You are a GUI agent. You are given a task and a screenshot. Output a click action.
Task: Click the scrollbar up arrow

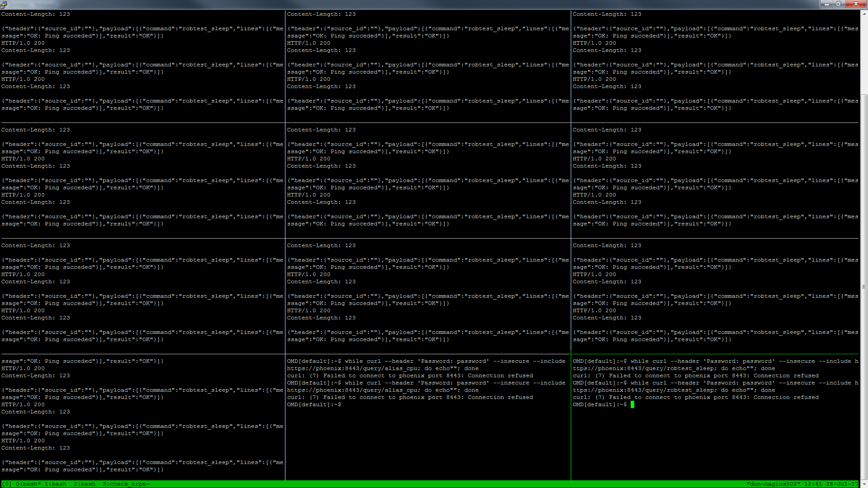864,14
